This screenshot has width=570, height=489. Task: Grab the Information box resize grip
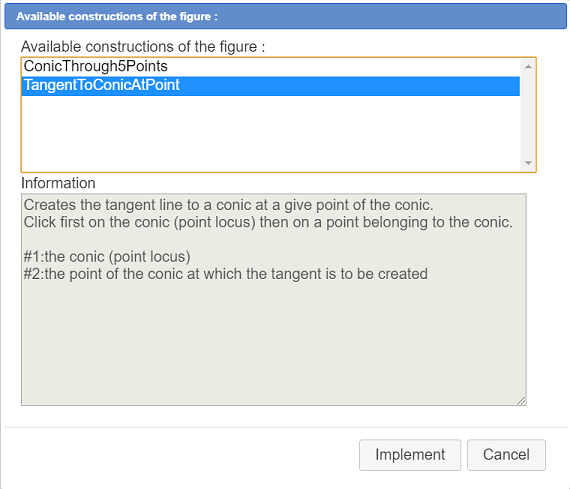[x=521, y=401]
